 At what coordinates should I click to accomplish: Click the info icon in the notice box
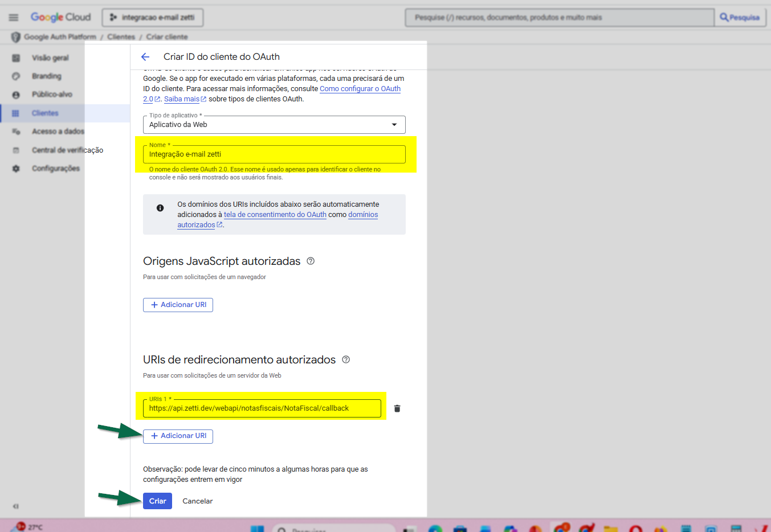pyautogui.click(x=160, y=208)
